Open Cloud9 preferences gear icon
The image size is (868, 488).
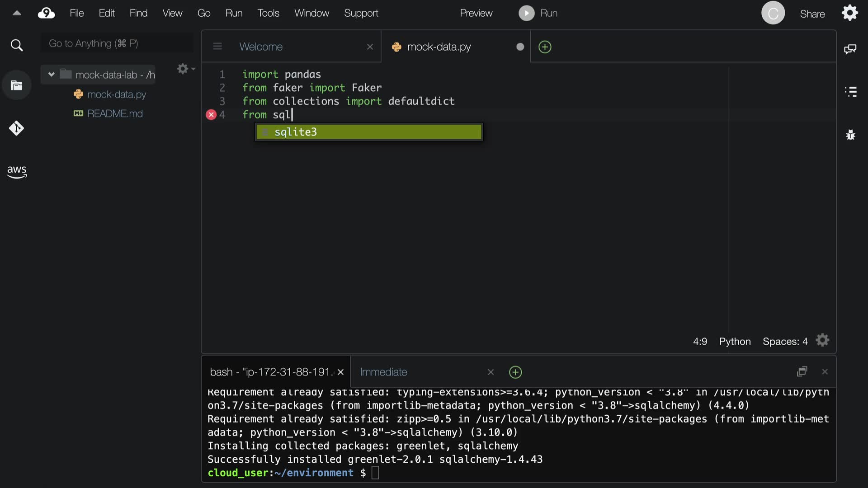tap(849, 13)
